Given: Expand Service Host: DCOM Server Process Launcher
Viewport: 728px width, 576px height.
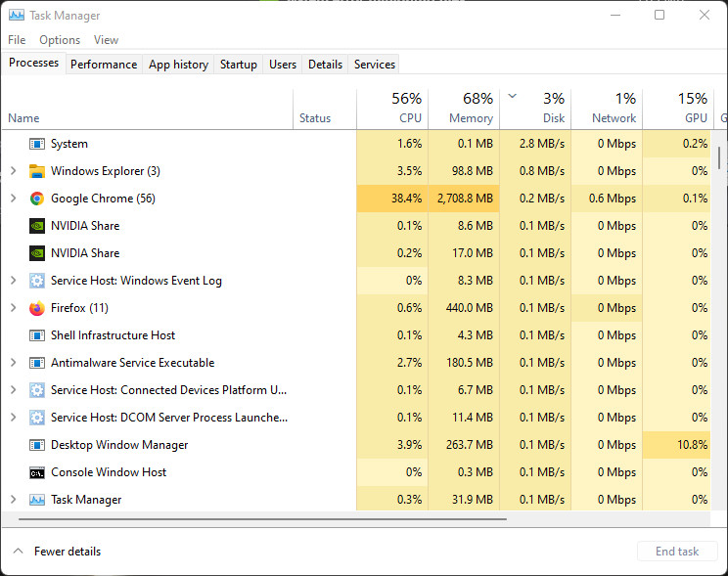Looking at the screenshot, I should pyautogui.click(x=14, y=418).
